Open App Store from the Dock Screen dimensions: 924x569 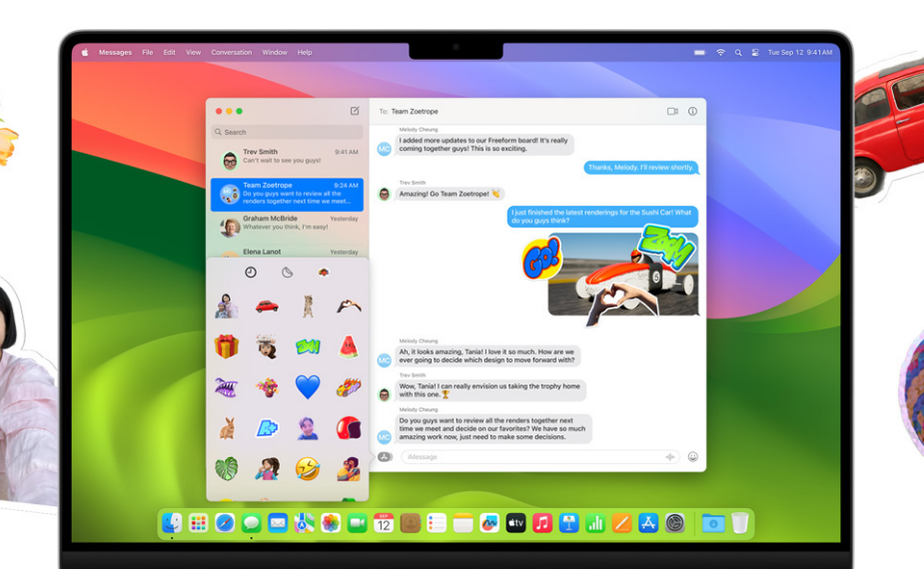(648, 522)
